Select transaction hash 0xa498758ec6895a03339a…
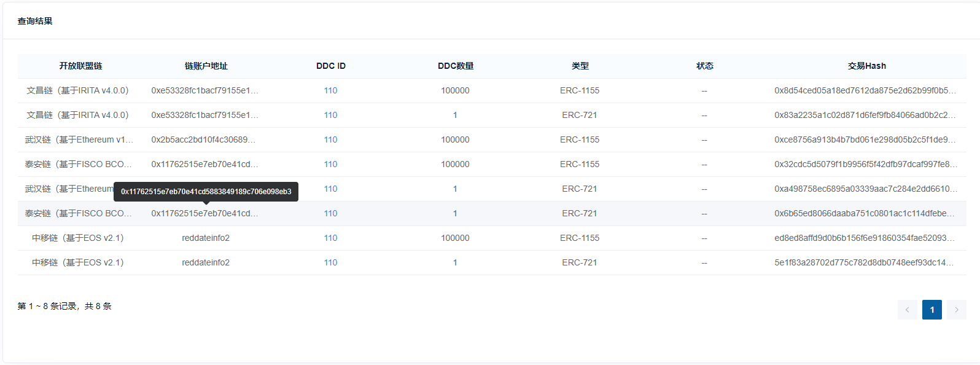The height and width of the screenshot is (365, 980). (x=865, y=189)
